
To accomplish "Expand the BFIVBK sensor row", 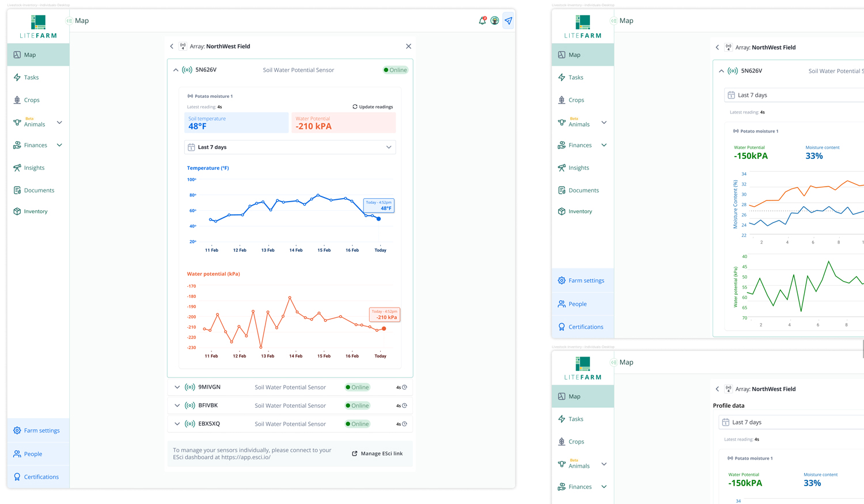I will [x=177, y=406].
